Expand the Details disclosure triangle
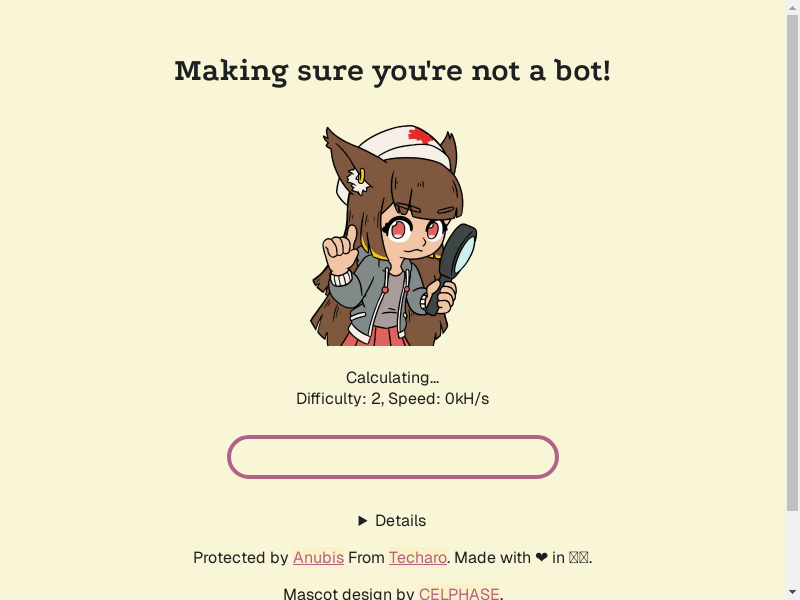Viewport: 800px width, 600px height. coord(363,521)
